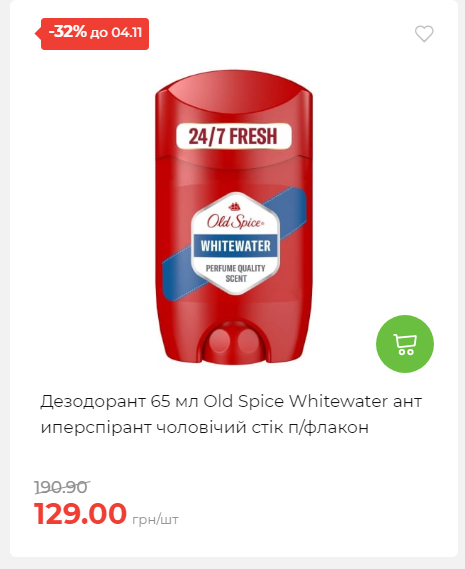
Task: Open product title Дезодорант 65 мл link
Action: (x=231, y=414)
